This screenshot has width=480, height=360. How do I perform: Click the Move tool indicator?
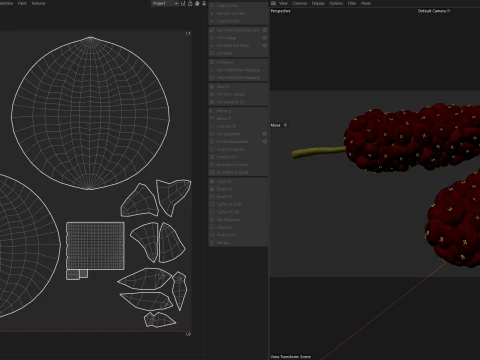[278, 125]
